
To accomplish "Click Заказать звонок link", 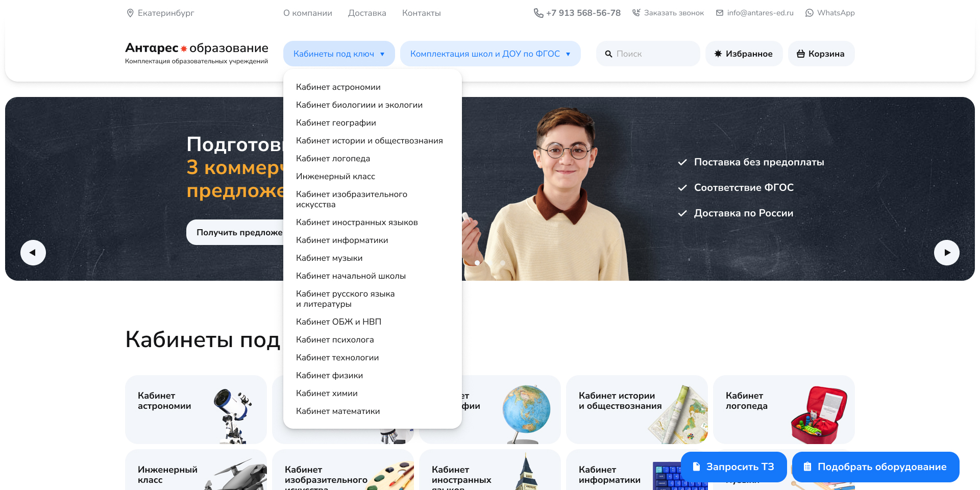I will [674, 13].
